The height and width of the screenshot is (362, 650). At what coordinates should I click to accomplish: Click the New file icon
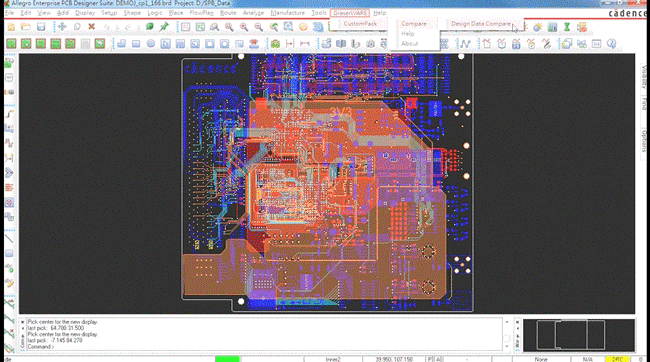coord(11,27)
